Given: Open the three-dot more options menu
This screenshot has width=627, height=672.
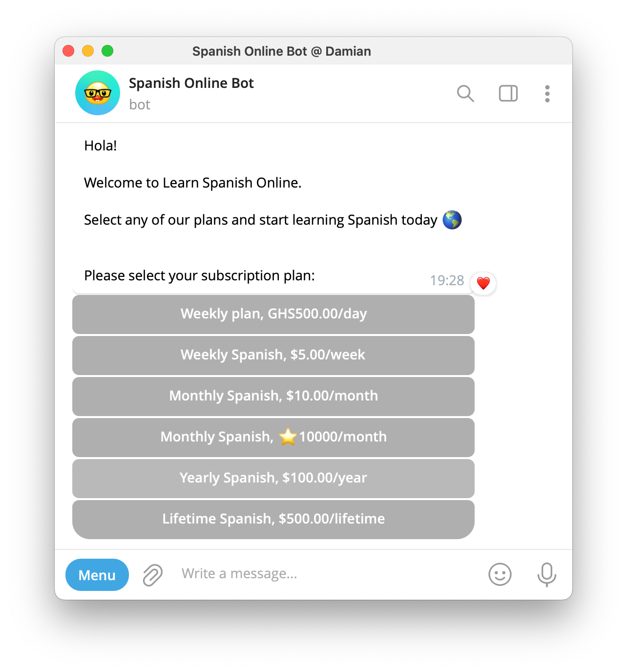Looking at the screenshot, I should coord(547,94).
